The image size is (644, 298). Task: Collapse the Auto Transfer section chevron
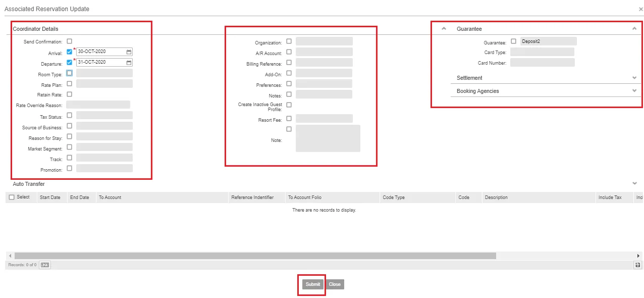click(x=634, y=184)
